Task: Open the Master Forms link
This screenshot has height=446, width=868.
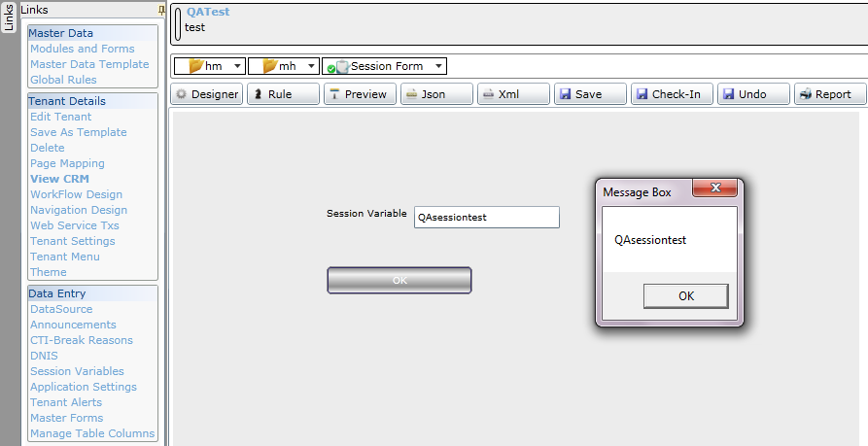Action: tap(67, 418)
